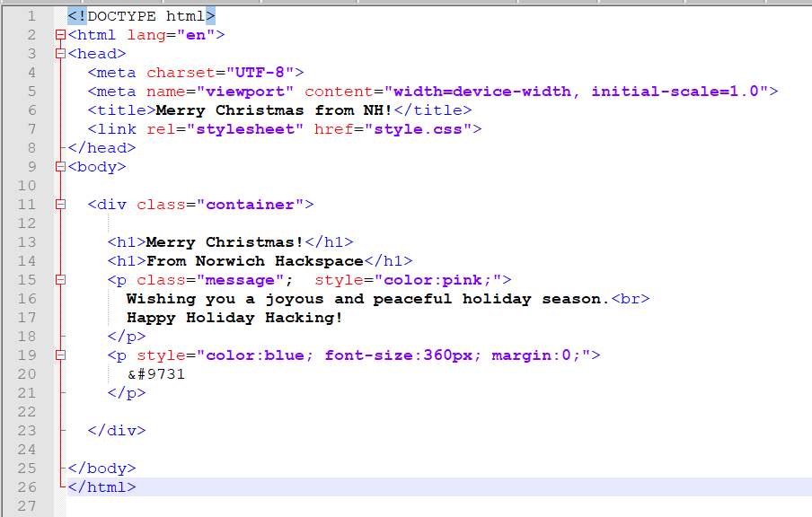Image resolution: width=812 pixels, height=517 pixels.
Task: Collapse the html tag fold on line 2
Action: (60, 35)
